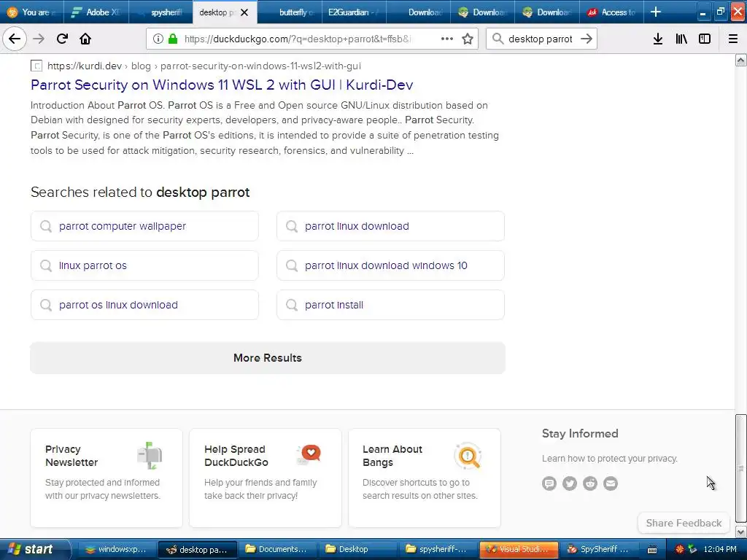Click the system tray clock 12:04 PM
Screen dimensions: 747x560
pyautogui.click(x=720, y=549)
